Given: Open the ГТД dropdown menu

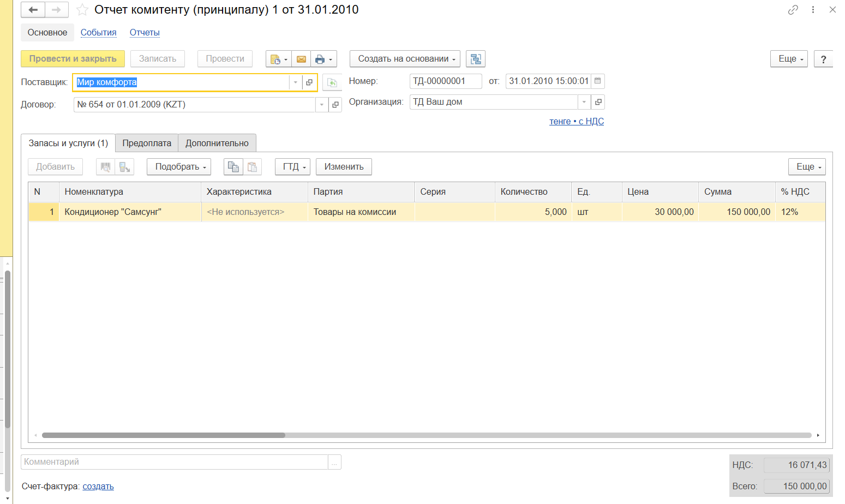Looking at the screenshot, I should tap(292, 167).
